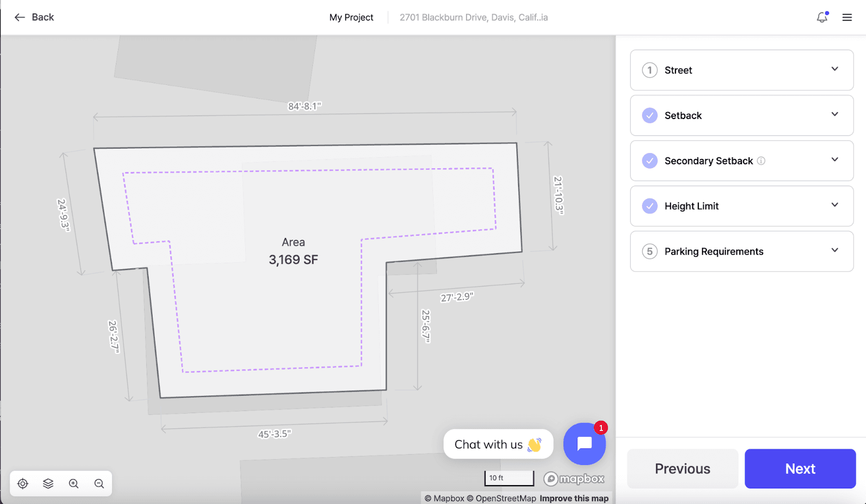This screenshot has width=866, height=504.
Task: Click the Setback completed checkmark
Action: click(649, 115)
